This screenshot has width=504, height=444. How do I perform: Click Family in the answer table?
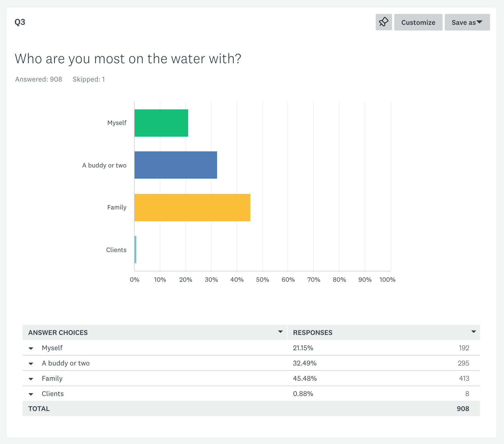pyautogui.click(x=52, y=379)
